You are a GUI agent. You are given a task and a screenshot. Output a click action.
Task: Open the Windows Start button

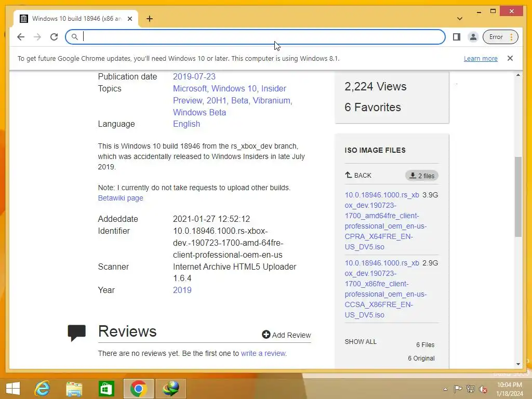click(13, 389)
